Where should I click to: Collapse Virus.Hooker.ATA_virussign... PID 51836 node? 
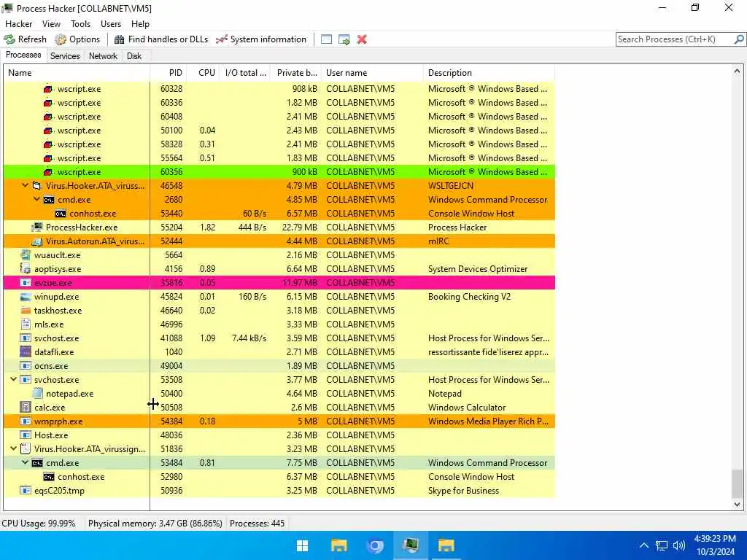click(13, 448)
